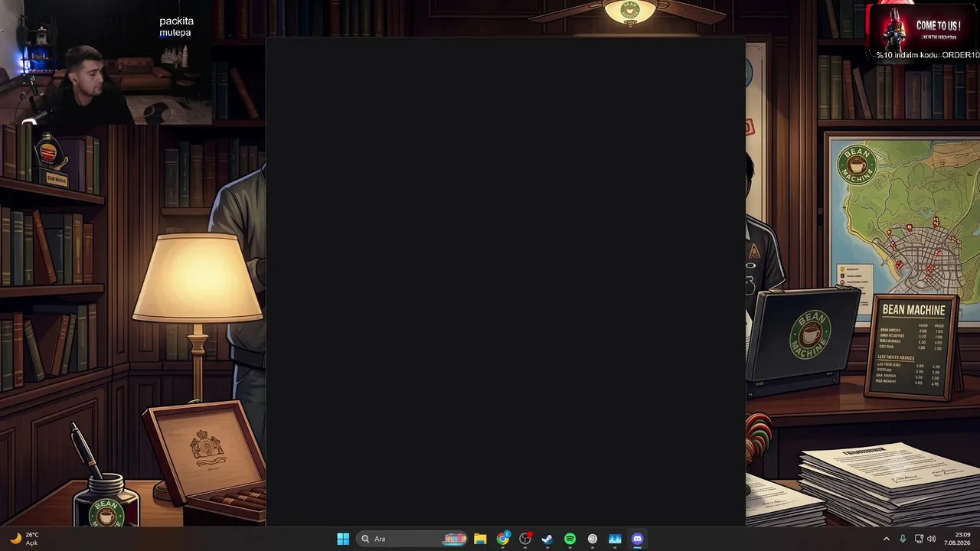Click the microphone icon in the system tray
Viewport: 980px width, 551px height.
coord(903,539)
